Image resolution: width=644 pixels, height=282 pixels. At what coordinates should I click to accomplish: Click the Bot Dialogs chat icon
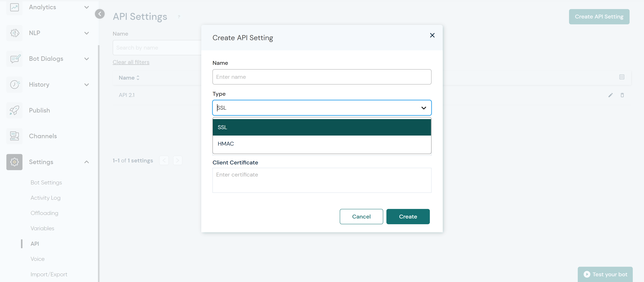click(14, 59)
